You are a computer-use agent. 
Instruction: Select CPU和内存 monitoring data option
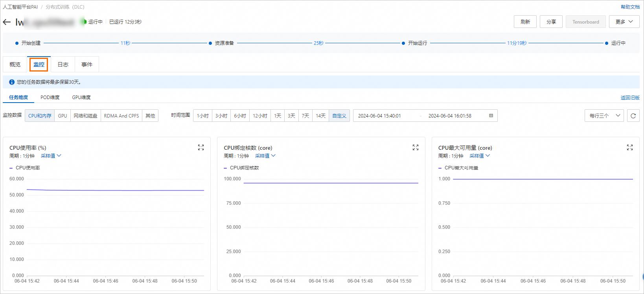coord(40,116)
